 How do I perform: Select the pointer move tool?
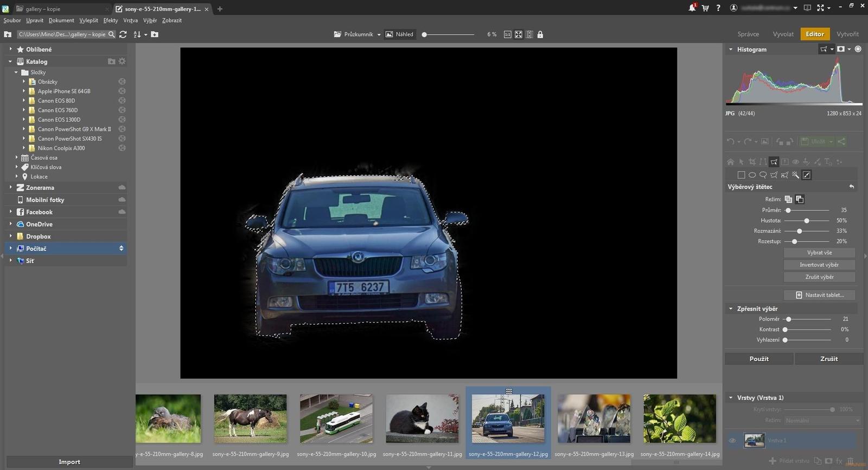(x=741, y=162)
